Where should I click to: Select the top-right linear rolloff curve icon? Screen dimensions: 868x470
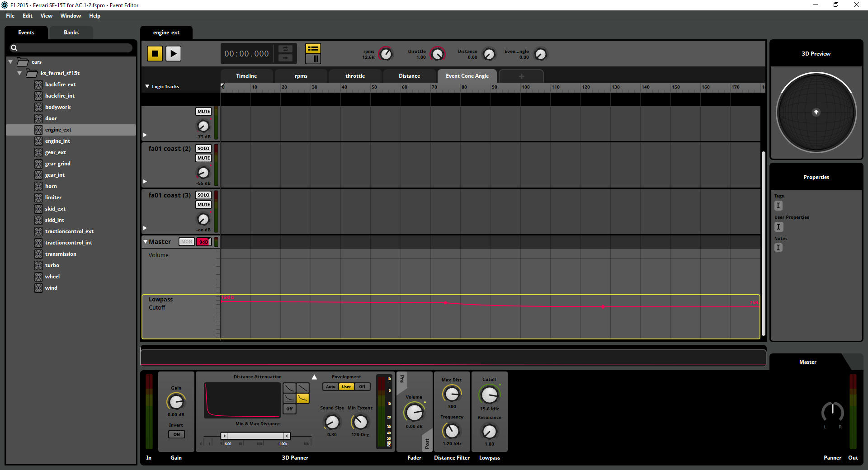coord(303,388)
